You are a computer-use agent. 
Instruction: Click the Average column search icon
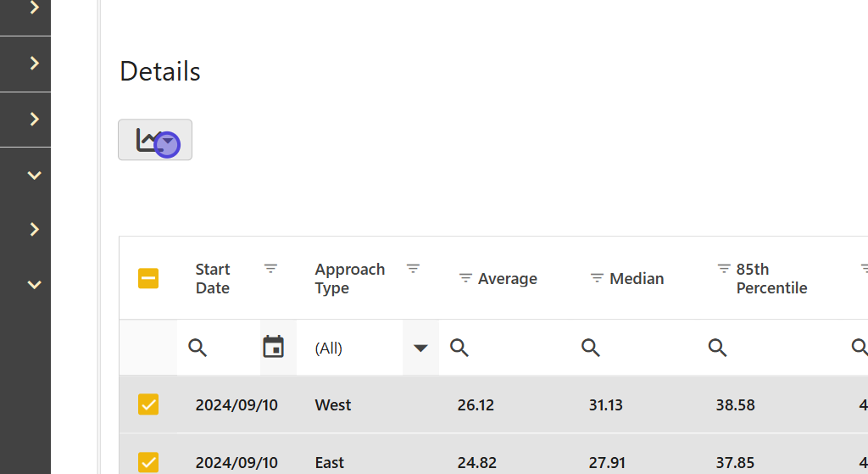459,348
